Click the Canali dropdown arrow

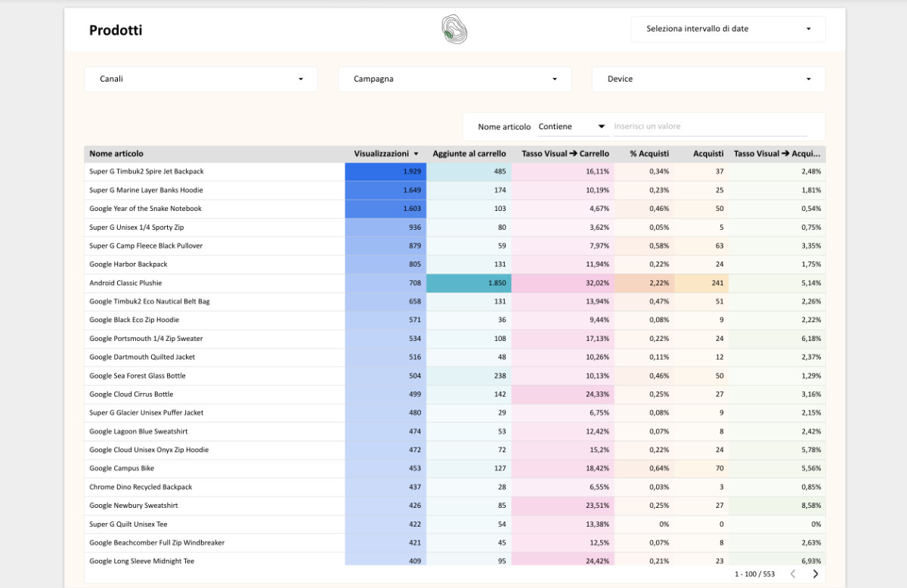(x=301, y=79)
